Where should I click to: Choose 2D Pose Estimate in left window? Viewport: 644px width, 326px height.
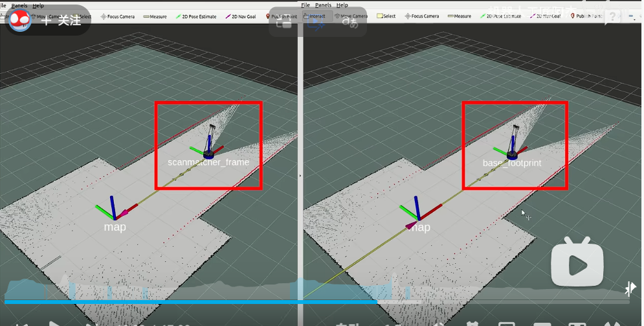click(196, 16)
